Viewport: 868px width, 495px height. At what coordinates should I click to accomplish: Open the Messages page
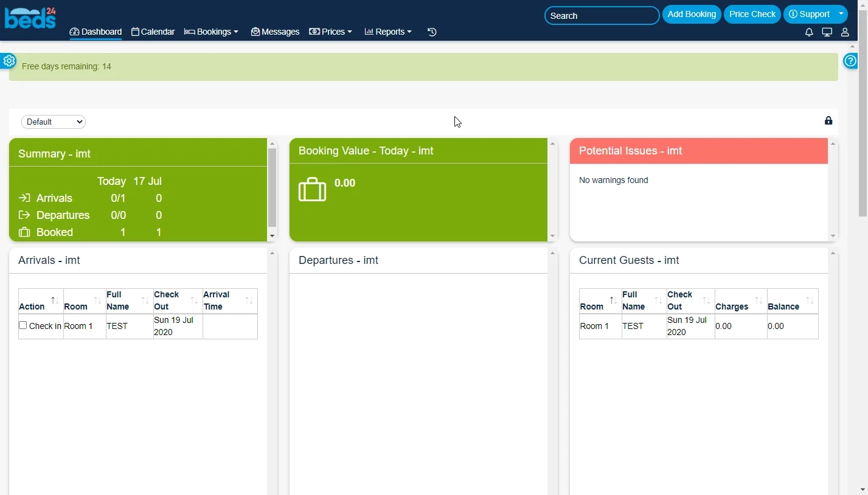click(x=275, y=32)
